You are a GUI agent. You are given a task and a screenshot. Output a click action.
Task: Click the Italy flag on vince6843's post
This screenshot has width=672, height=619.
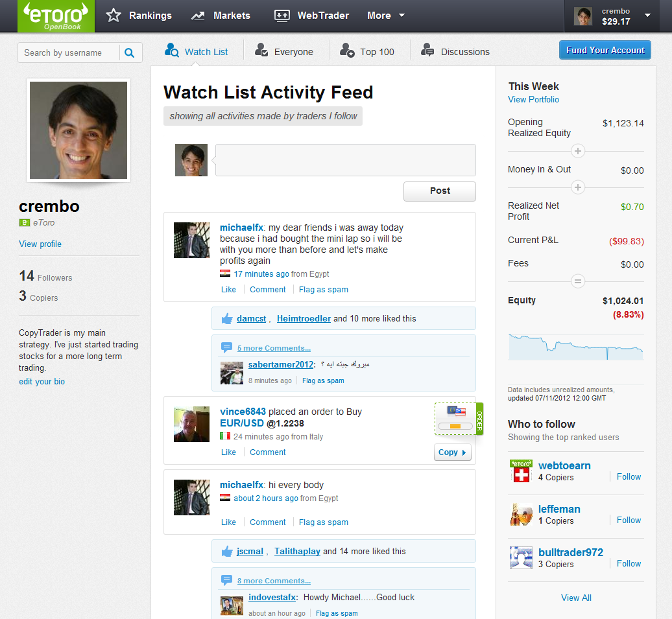tap(225, 436)
